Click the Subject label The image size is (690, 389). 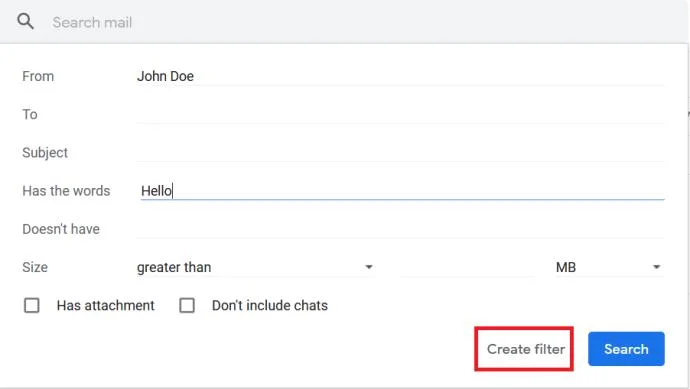pos(45,153)
